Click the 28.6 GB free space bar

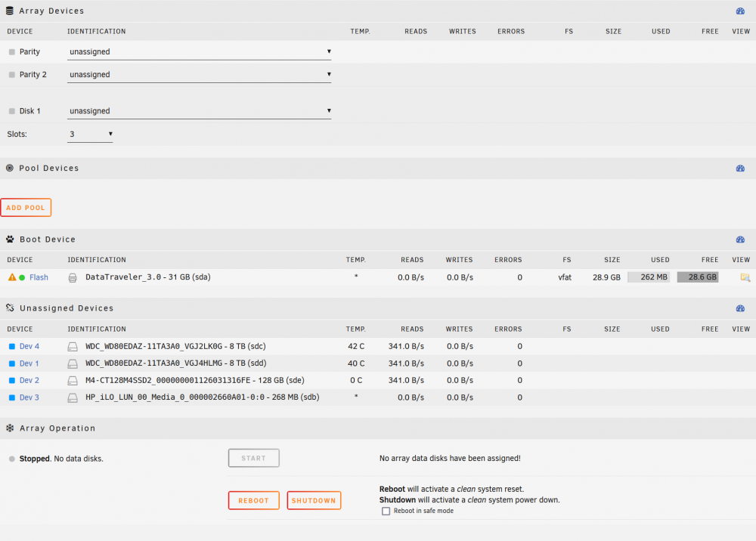[698, 277]
